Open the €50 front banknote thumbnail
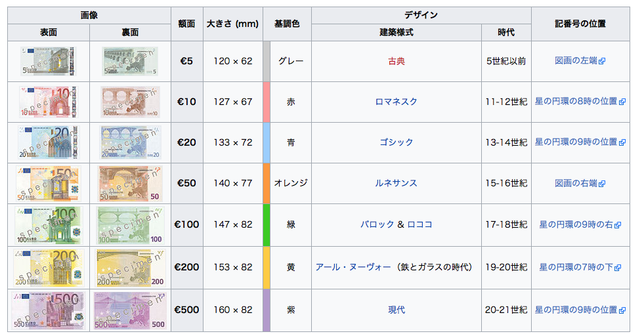 [48, 183]
